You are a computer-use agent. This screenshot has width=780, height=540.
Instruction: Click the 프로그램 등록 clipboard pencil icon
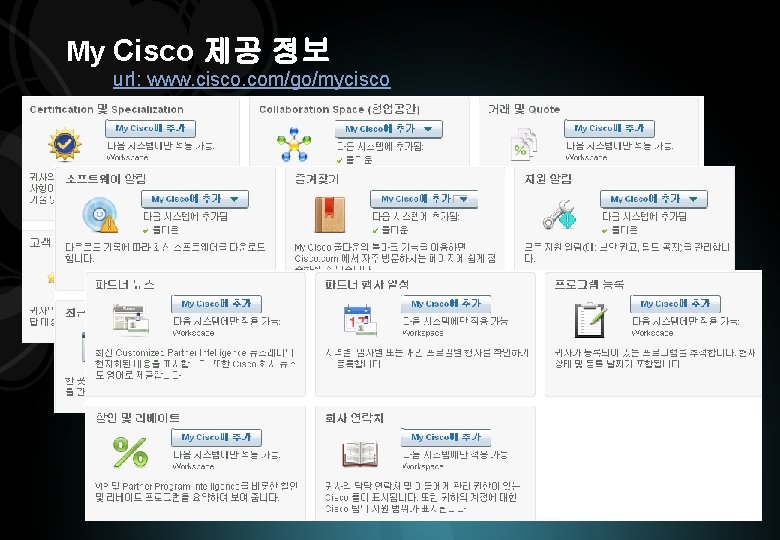pos(590,320)
